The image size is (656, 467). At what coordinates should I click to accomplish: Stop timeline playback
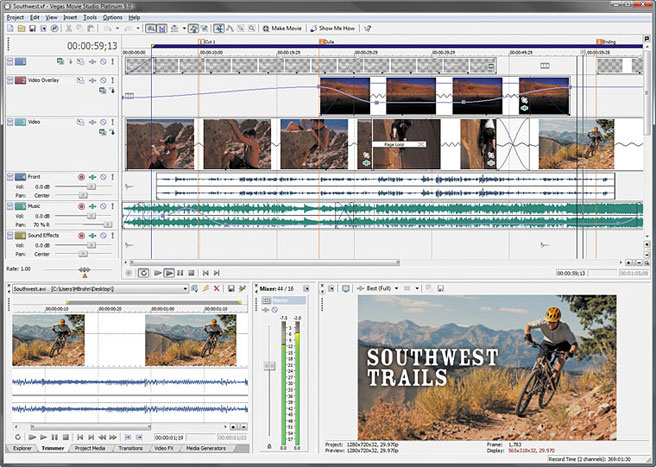tap(192, 272)
